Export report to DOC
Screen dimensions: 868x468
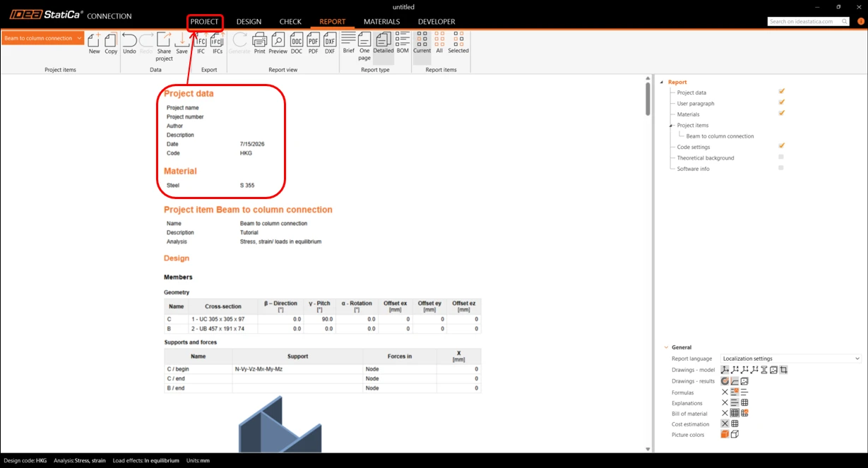(297, 43)
